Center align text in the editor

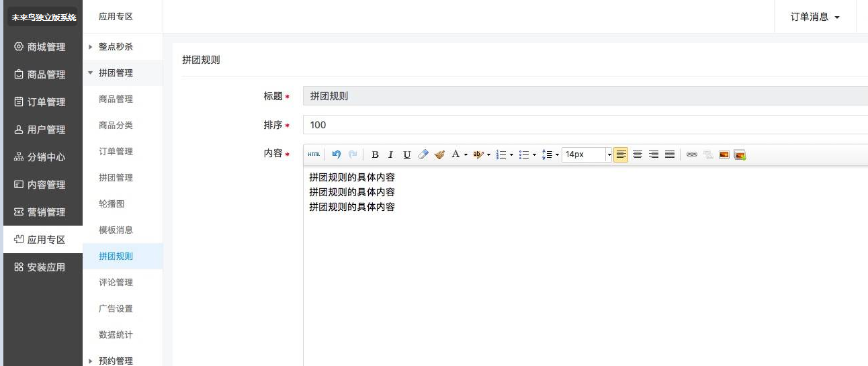(x=638, y=154)
